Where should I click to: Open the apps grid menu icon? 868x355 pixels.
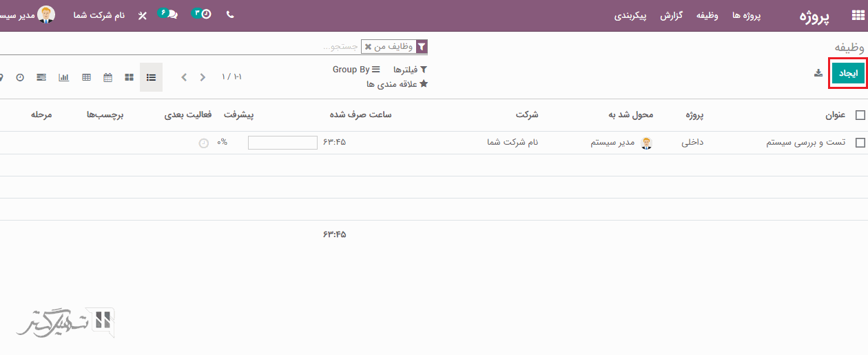857,15
